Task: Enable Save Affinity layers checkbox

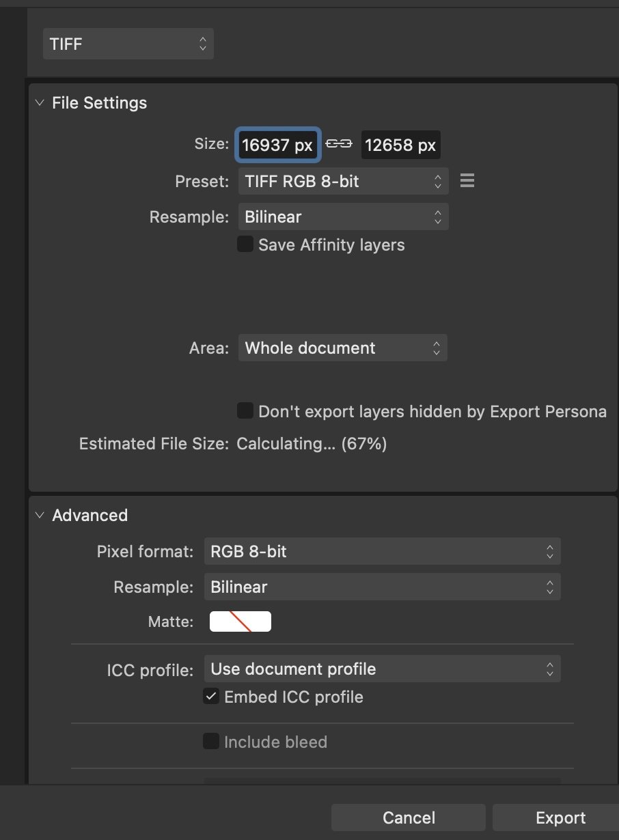Action: [245, 244]
